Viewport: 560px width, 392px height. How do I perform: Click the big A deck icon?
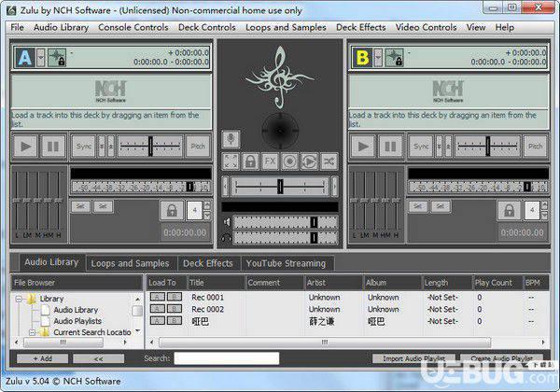pyautogui.click(x=25, y=58)
